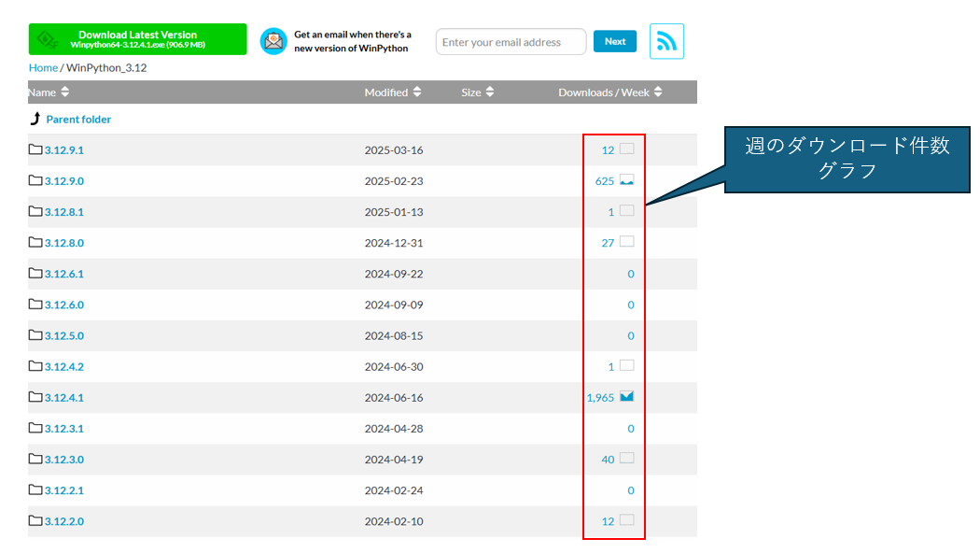This screenshot has height=553, width=980.
Task: Open the 3.12.4.2 folder link
Action: tap(63, 366)
